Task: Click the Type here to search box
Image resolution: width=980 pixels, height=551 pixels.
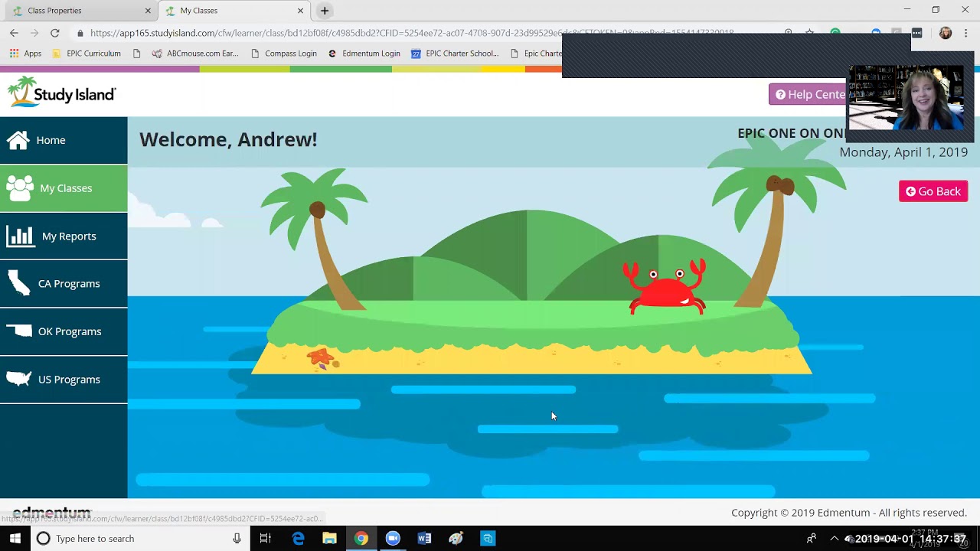Action: [142, 539]
